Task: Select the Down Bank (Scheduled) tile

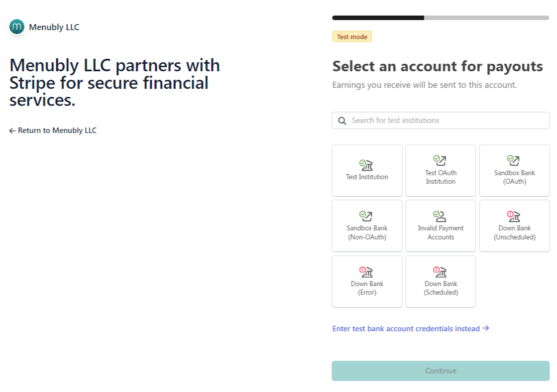Action: click(x=440, y=282)
